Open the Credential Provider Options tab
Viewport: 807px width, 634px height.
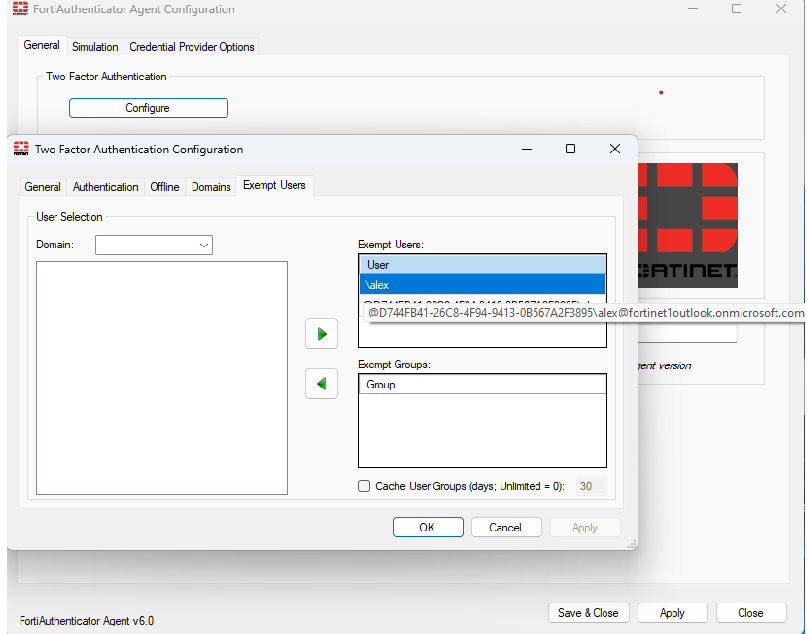point(191,46)
